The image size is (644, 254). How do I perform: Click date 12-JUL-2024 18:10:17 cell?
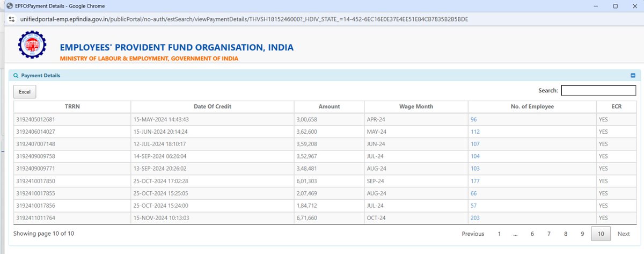tap(213, 144)
